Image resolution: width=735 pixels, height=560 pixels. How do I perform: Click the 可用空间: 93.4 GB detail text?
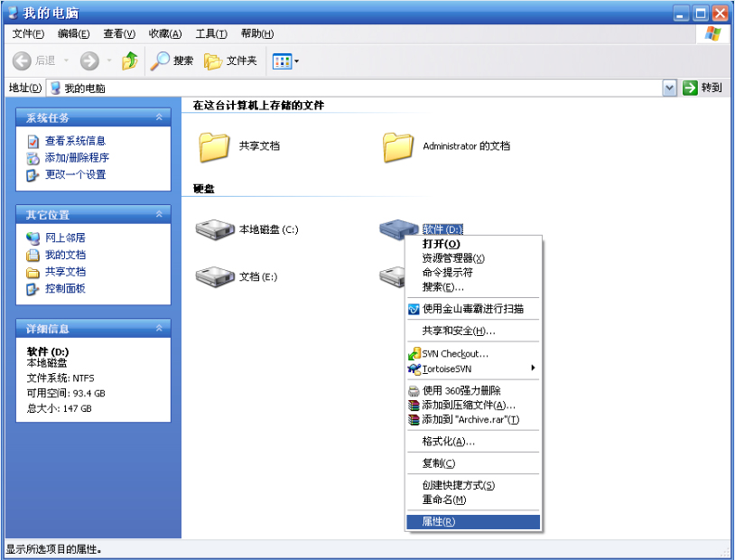pos(66,393)
